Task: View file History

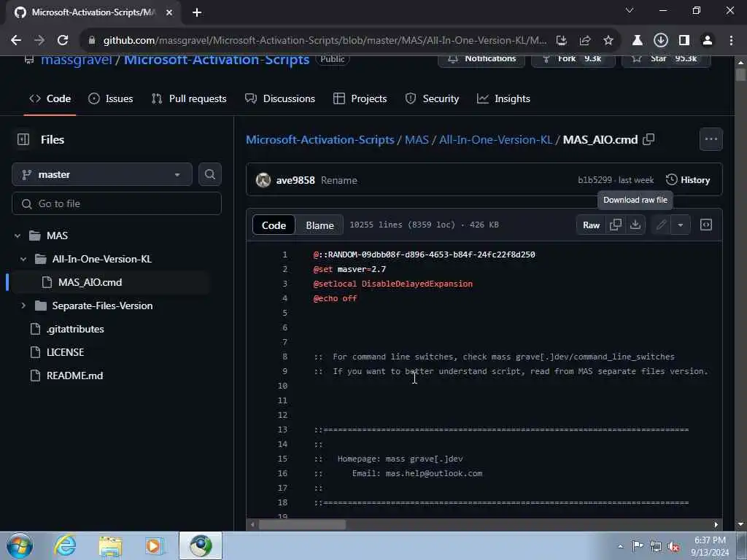Action: (x=688, y=180)
